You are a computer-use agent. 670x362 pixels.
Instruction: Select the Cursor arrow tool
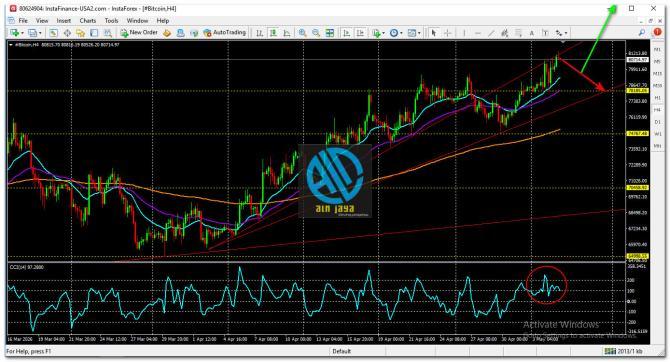(434, 33)
